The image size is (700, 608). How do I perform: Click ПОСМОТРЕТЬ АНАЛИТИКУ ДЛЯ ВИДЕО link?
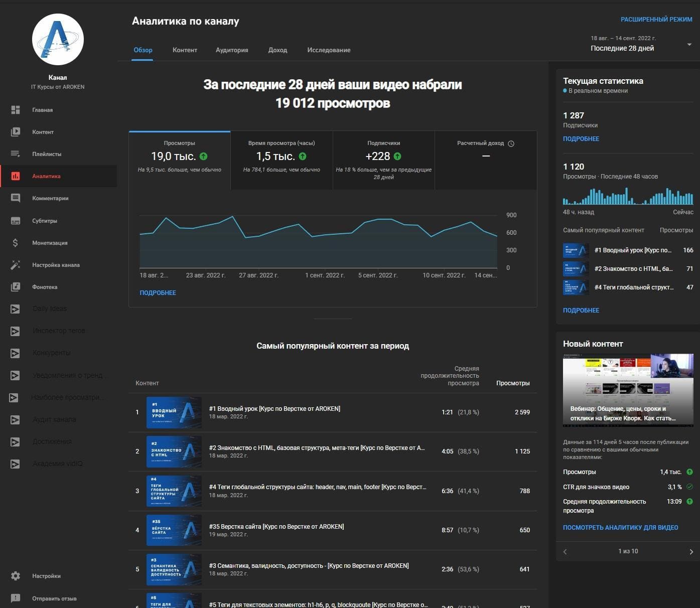coord(620,528)
